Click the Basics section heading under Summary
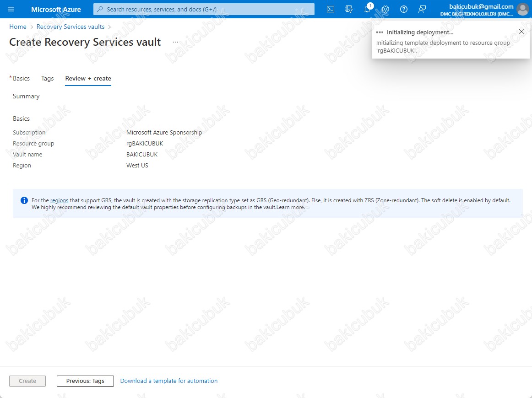532x398 pixels. (22, 118)
